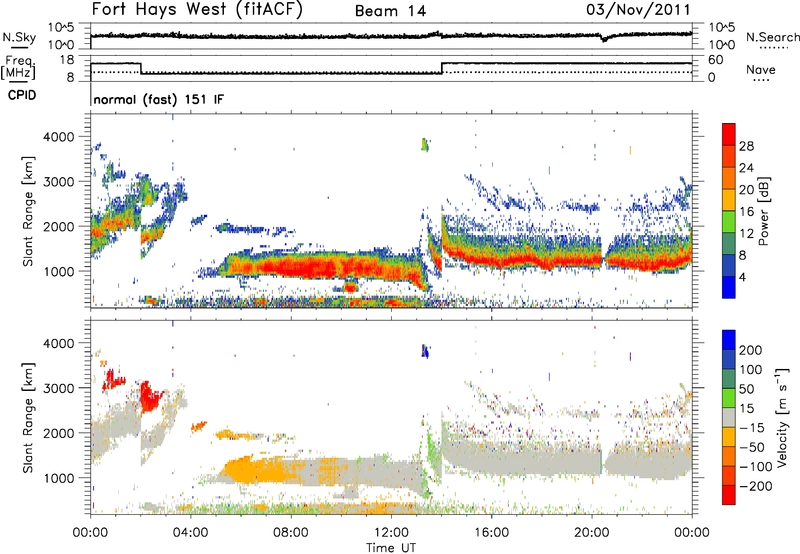Image resolution: width=800 pixels, height=554 pixels.
Task: Click the "-15" value on Velocity colorbar
Action: [752, 427]
